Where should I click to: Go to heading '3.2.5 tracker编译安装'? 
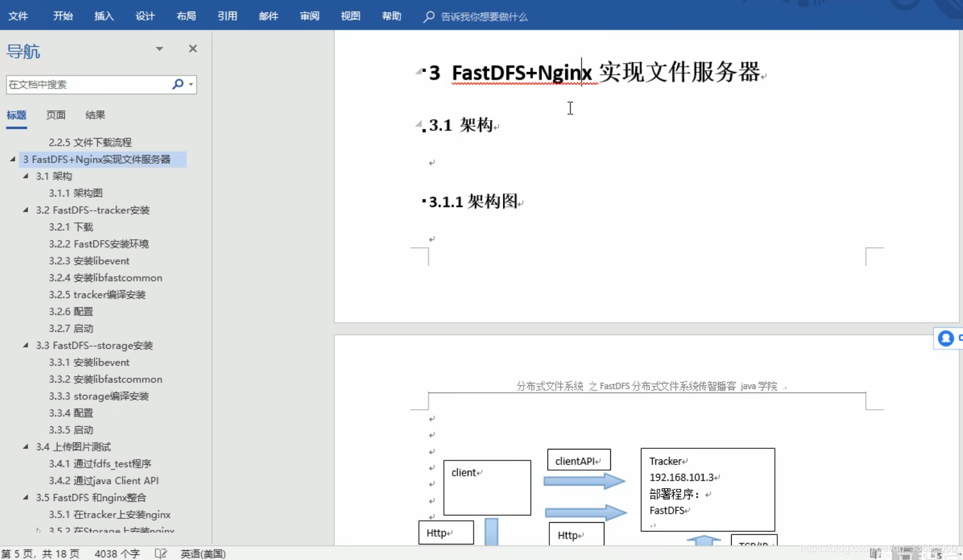point(97,295)
